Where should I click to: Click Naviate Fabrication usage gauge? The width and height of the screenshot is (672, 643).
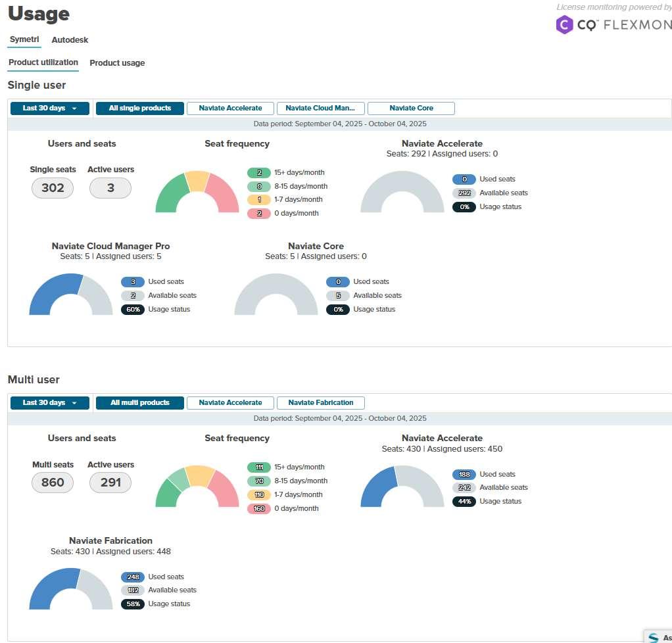pyautogui.click(x=71, y=588)
